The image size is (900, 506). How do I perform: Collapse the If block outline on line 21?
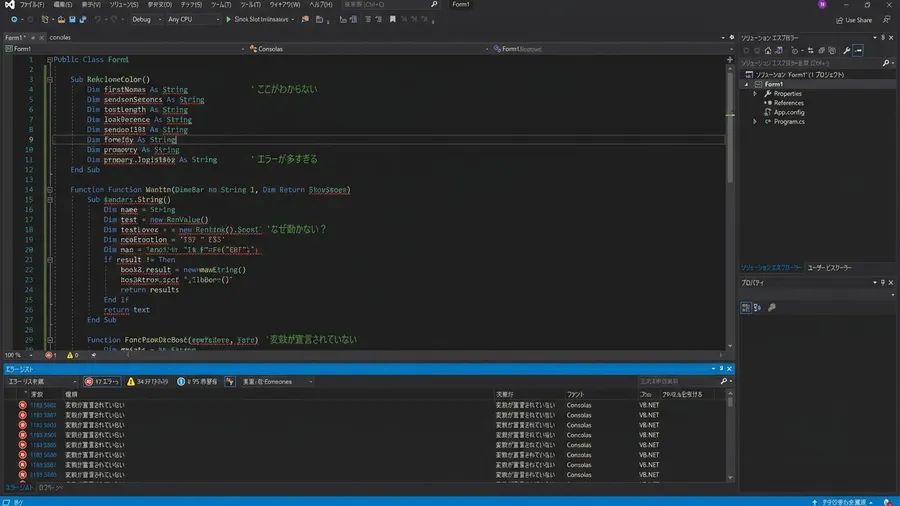tap(49, 260)
